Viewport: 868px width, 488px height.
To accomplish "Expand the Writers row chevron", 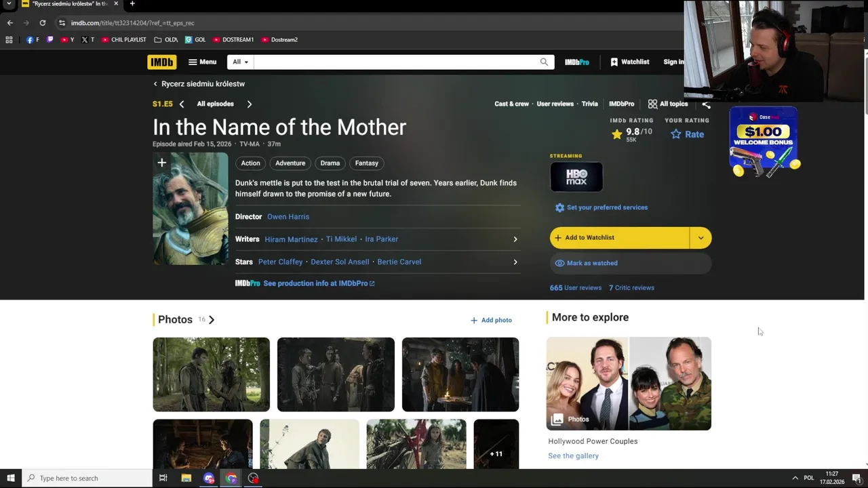I will pyautogui.click(x=515, y=239).
